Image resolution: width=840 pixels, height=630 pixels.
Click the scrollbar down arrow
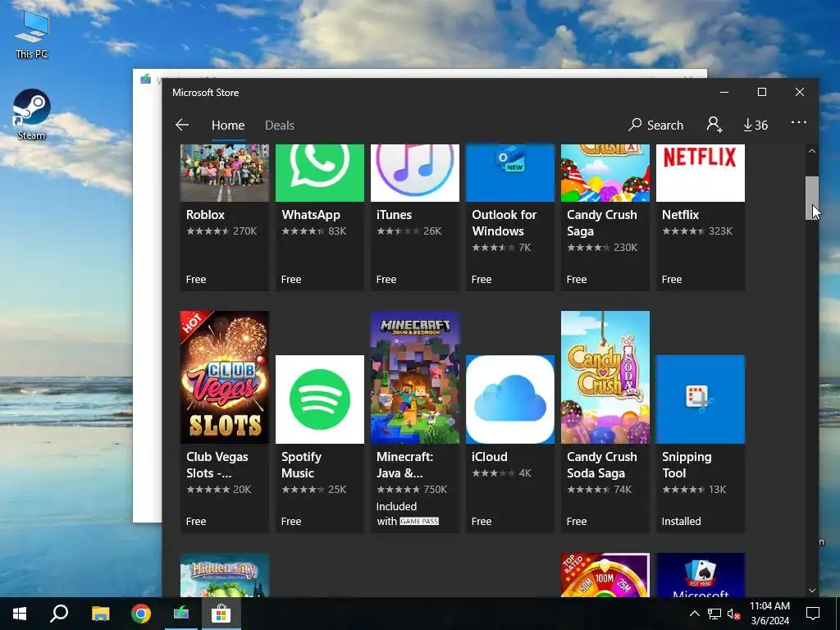coord(812,591)
